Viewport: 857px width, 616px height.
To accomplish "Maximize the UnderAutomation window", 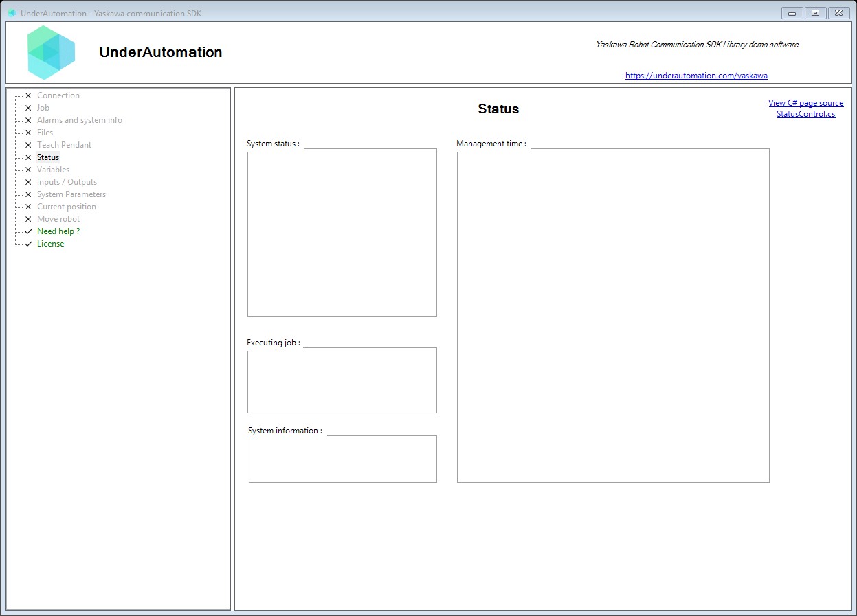I will pyautogui.click(x=815, y=13).
